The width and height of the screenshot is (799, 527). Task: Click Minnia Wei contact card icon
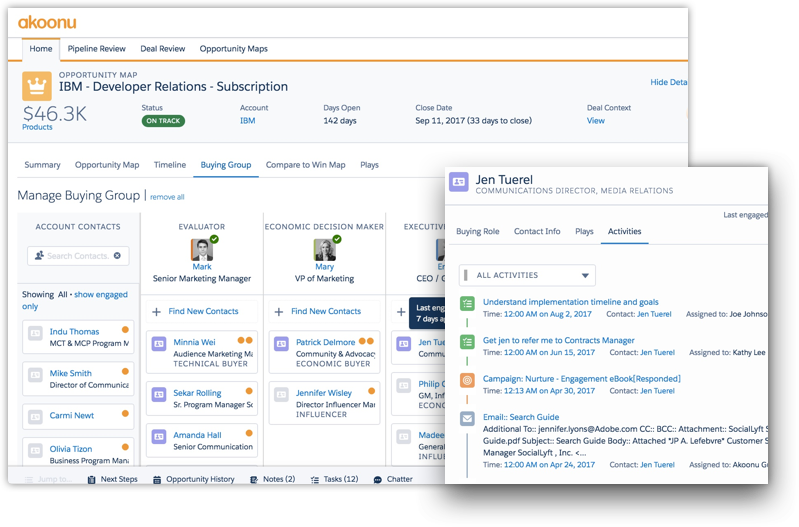pyautogui.click(x=159, y=344)
